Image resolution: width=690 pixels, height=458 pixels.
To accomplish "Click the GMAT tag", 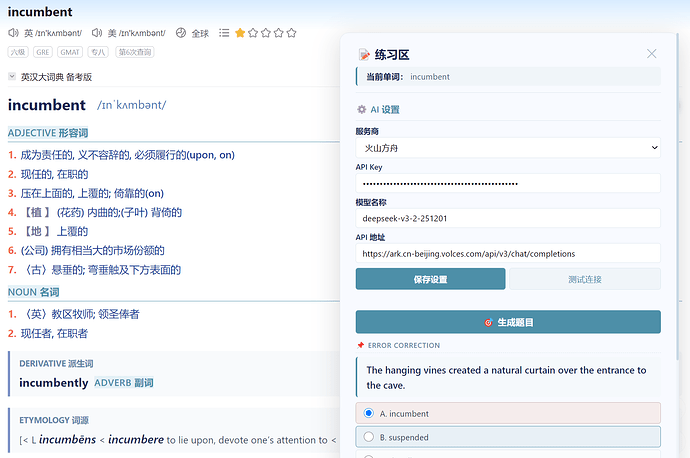I will [x=70, y=52].
